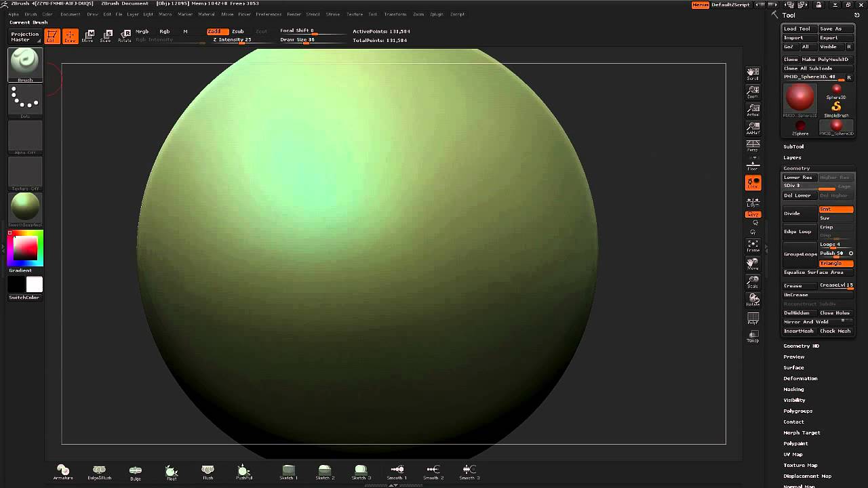Switch to Move mode in top toolbar
The image size is (868, 488).
[88, 37]
